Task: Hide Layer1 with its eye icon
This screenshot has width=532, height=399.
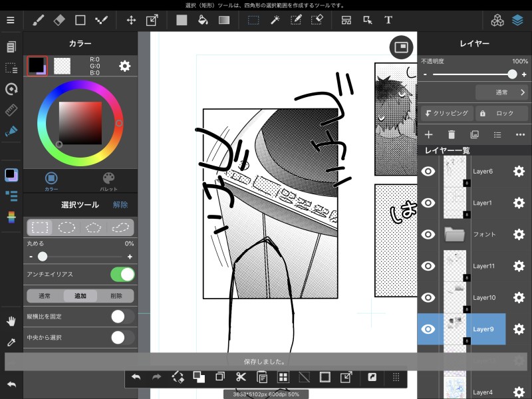Action: pyautogui.click(x=428, y=203)
